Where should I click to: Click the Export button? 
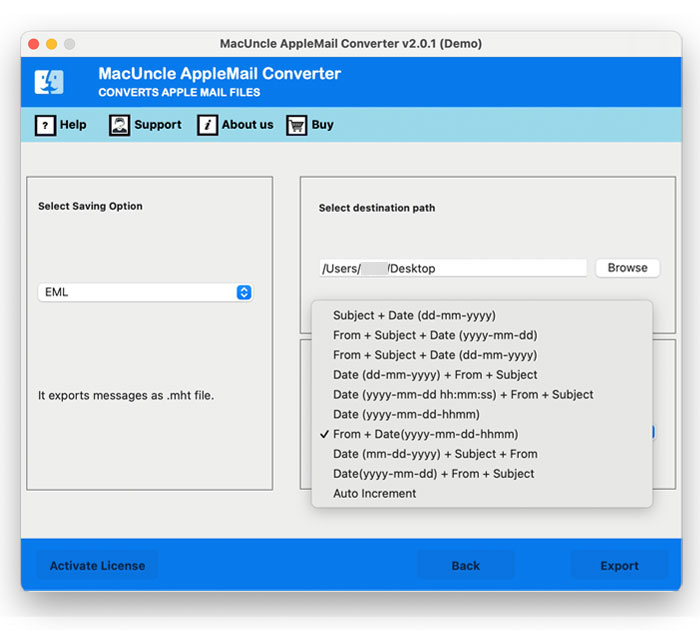click(619, 566)
